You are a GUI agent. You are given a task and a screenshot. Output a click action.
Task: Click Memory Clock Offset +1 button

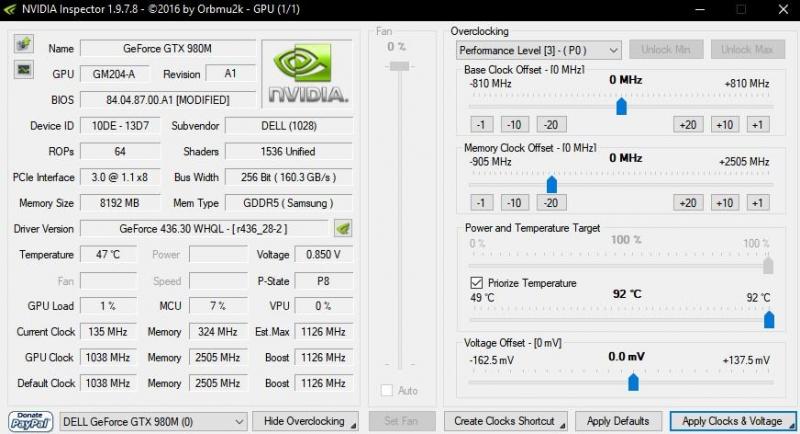(x=758, y=203)
